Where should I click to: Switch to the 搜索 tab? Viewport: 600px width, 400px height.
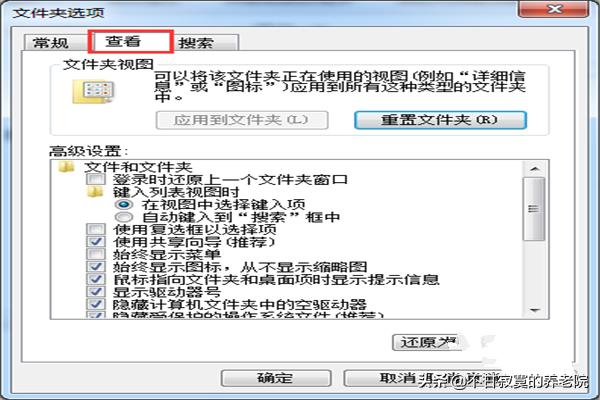pos(196,42)
